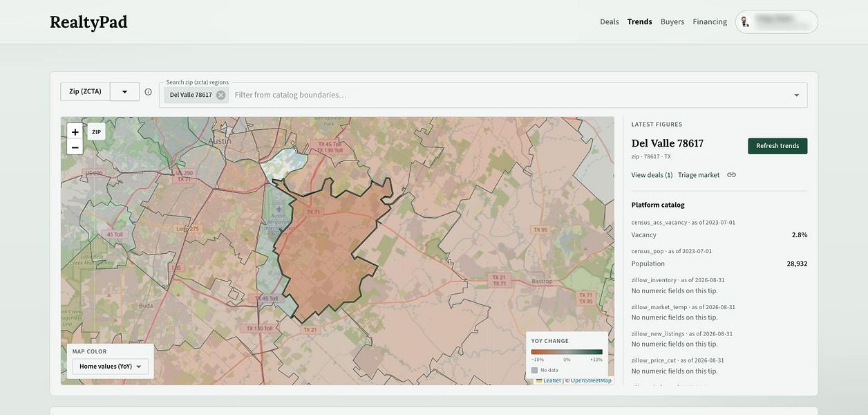868x415 pixels.
Task: Select the Del Valle 78617 heading
Action: tap(668, 143)
